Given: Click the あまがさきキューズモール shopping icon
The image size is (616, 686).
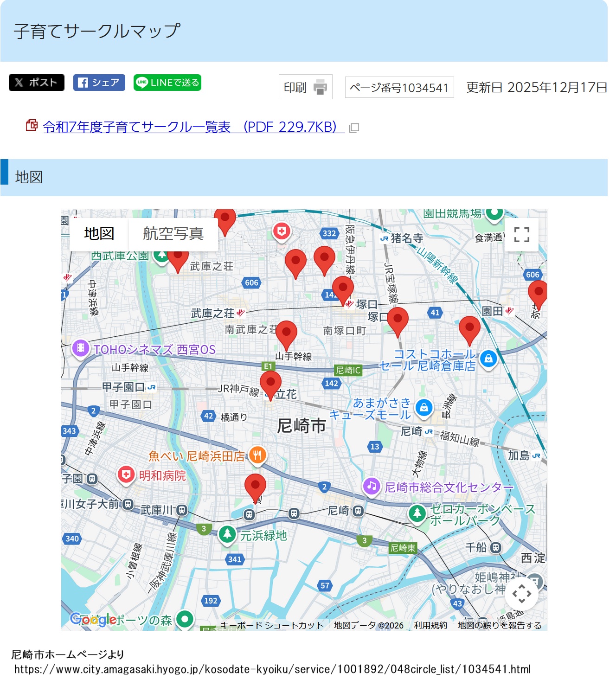Looking at the screenshot, I should point(423,408).
